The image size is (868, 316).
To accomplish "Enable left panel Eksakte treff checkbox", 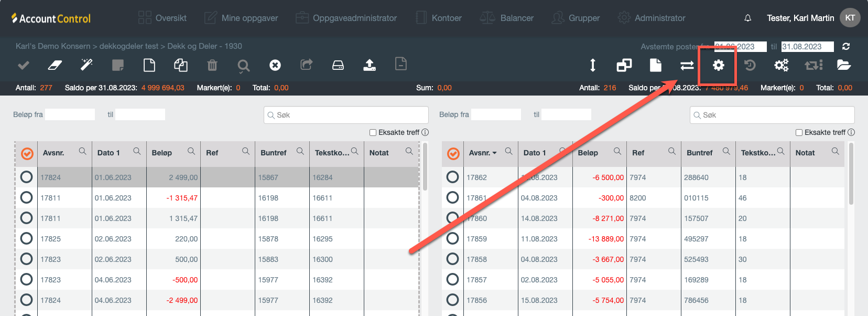I will pyautogui.click(x=373, y=133).
